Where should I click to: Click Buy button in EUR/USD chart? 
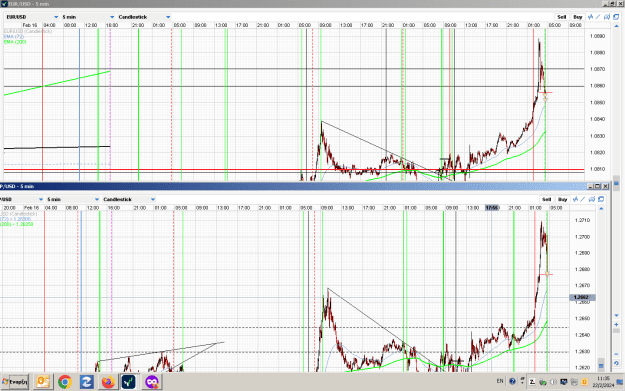tap(578, 17)
